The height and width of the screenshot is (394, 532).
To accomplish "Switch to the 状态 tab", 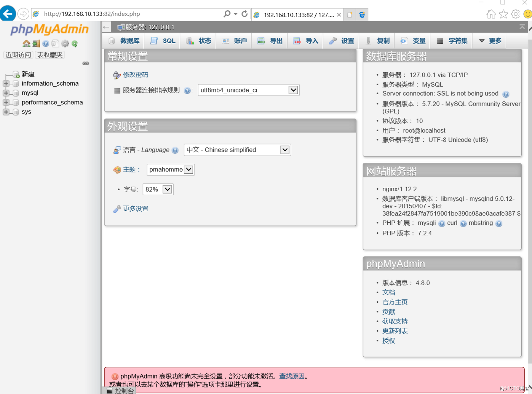I will 198,41.
